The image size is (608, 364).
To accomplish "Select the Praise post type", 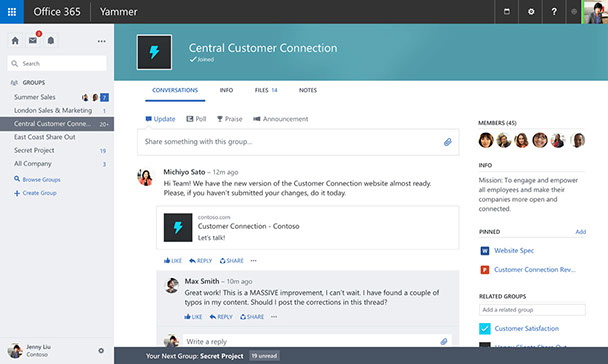I will coord(230,119).
